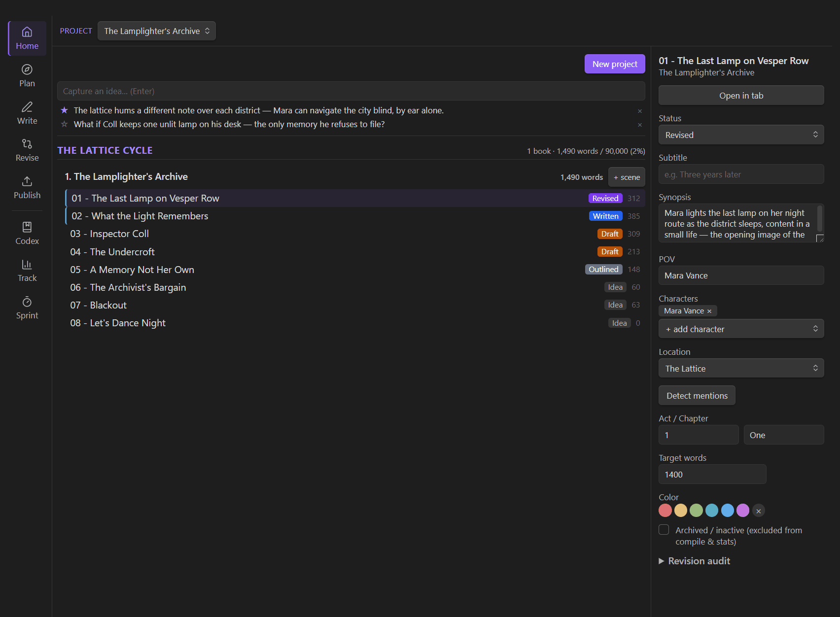Open the Location dropdown The Lattice

click(741, 368)
